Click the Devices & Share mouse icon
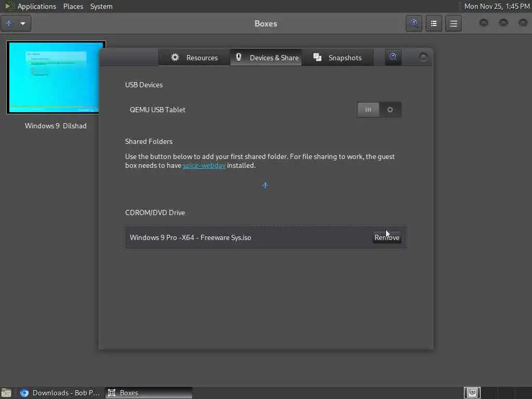The image size is (532, 399). coord(238,57)
